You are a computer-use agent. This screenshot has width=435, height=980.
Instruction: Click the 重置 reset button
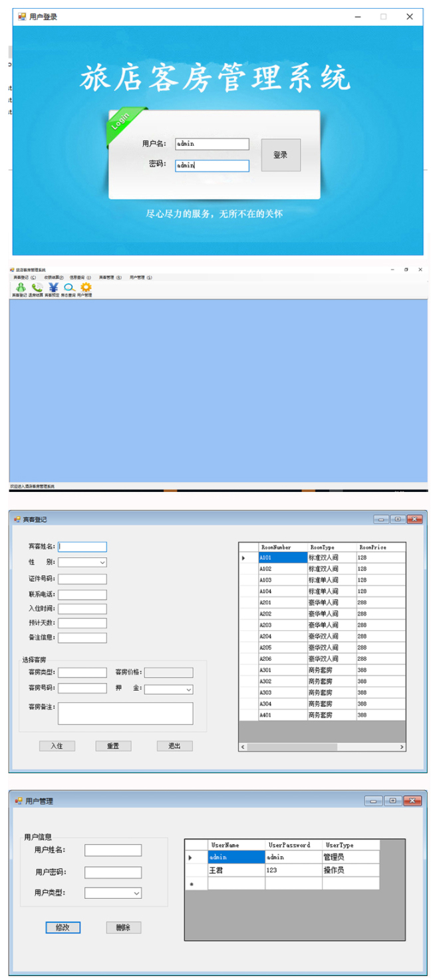113,746
